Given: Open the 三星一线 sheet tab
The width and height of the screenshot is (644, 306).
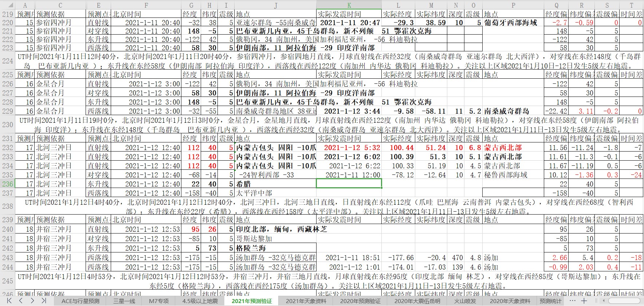Looking at the screenshot, I should (x=124, y=301).
